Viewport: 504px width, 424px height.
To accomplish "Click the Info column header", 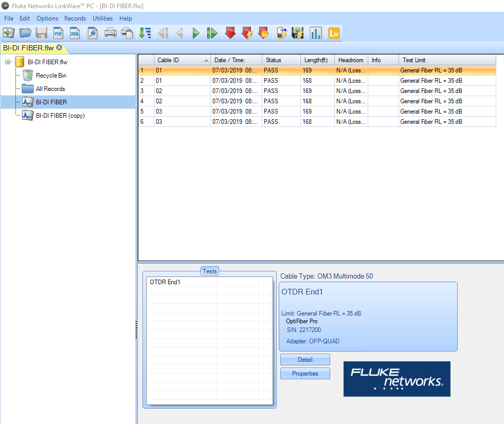I will click(384, 60).
